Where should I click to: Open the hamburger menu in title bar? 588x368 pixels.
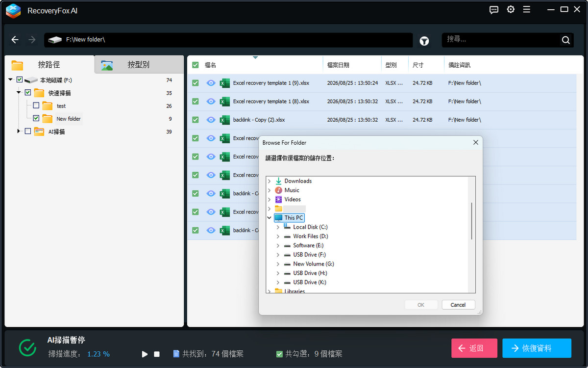[527, 9]
